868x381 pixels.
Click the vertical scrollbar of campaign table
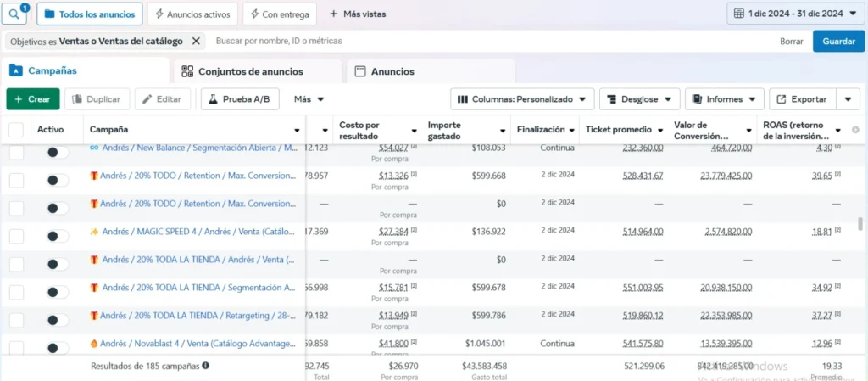tap(862, 222)
